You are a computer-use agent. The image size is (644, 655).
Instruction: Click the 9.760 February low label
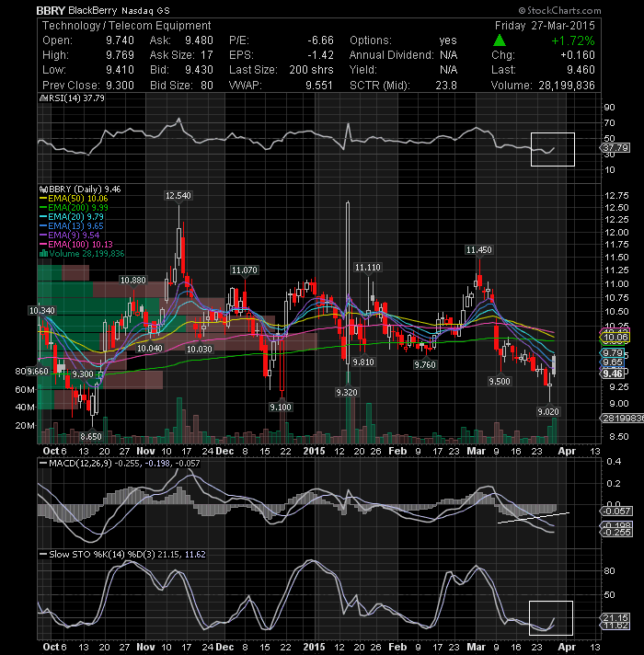tap(425, 364)
